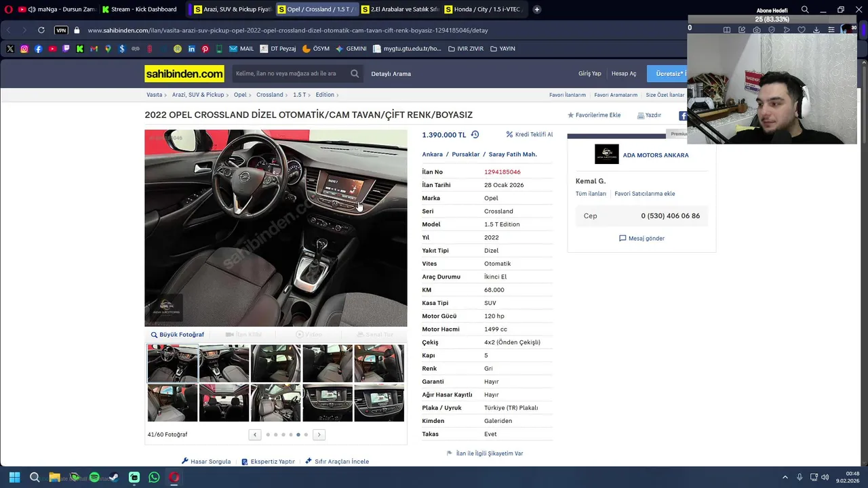Open the Edition breadcrumb
The height and width of the screenshot is (488, 868).
325,95
